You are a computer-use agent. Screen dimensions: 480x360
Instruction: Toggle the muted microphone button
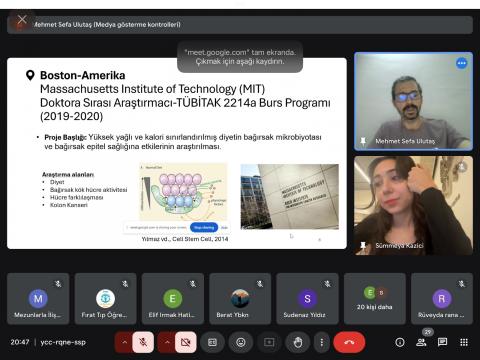pos(143,342)
